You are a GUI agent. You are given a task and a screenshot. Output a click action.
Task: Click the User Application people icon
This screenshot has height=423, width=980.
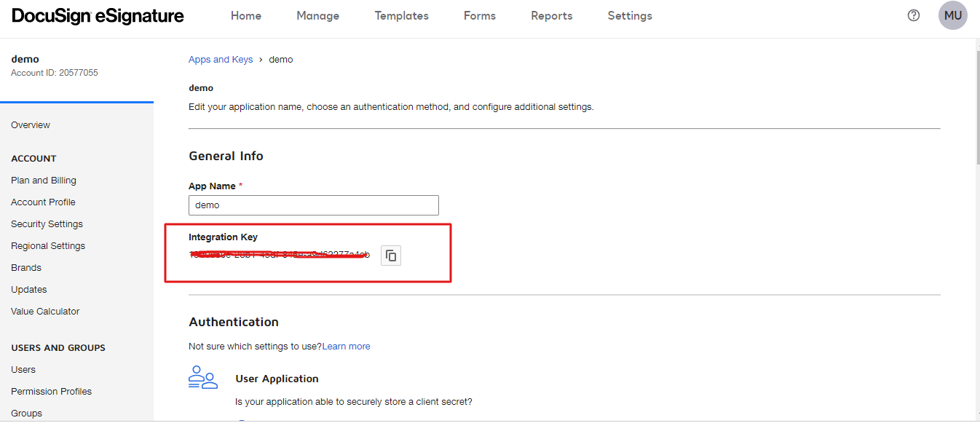(203, 377)
